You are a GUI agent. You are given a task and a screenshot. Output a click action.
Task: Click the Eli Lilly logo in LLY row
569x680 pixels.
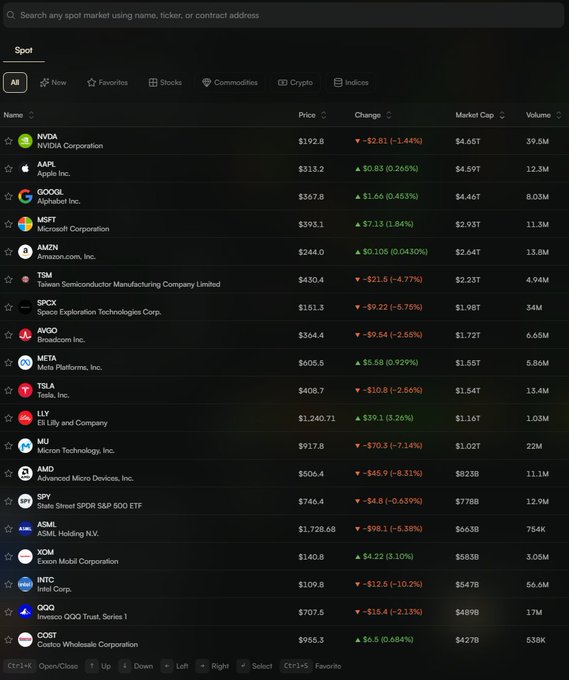pyautogui.click(x=25, y=418)
